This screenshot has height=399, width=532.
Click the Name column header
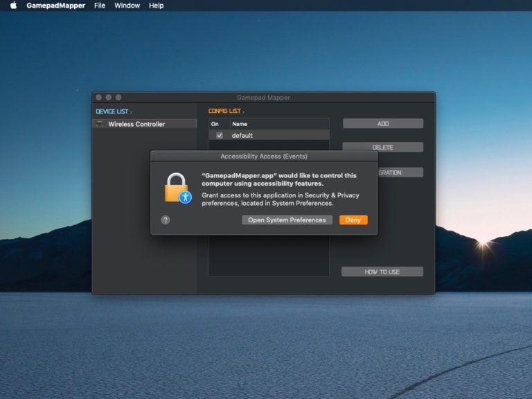click(240, 124)
